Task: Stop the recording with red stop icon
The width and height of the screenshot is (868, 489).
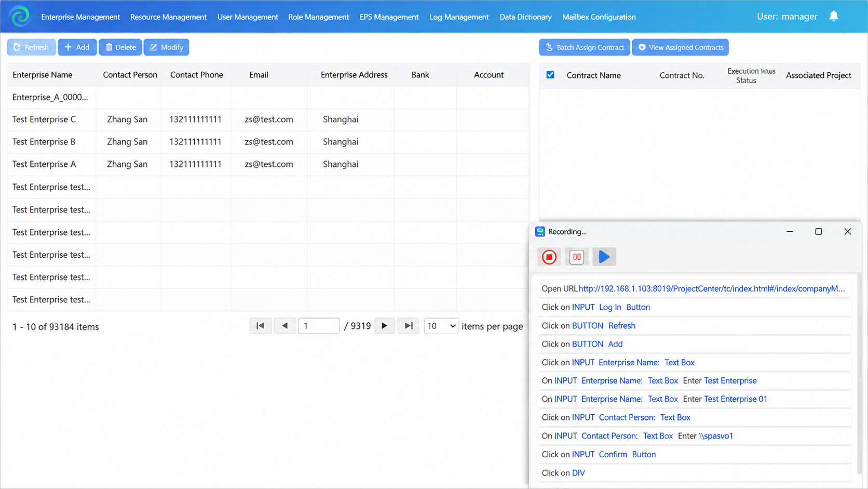Action: pos(549,257)
